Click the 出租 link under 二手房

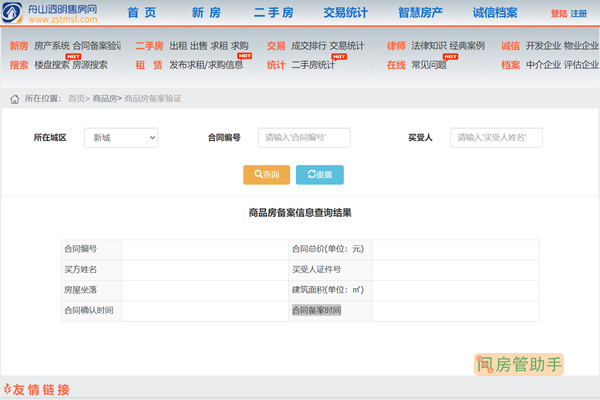click(178, 46)
